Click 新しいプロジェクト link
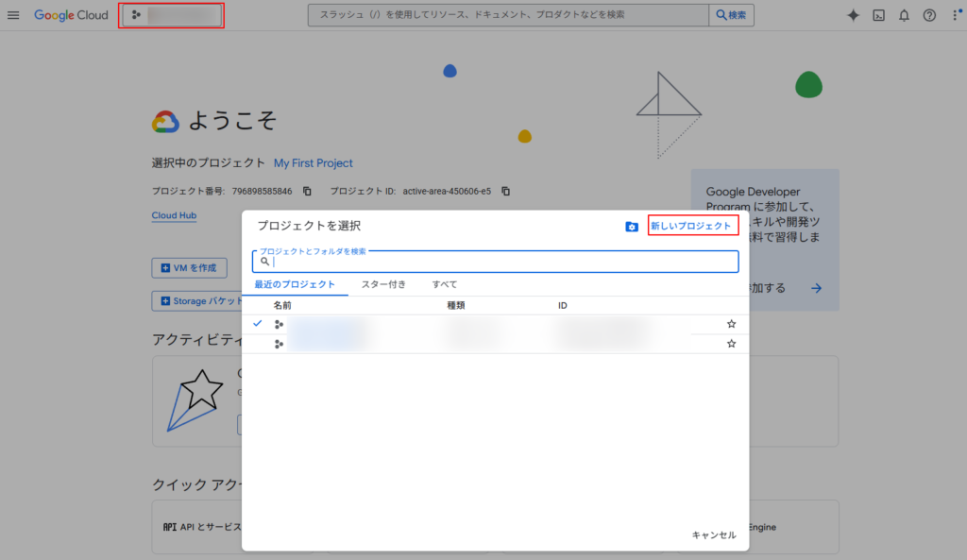The height and width of the screenshot is (560, 967). (691, 227)
